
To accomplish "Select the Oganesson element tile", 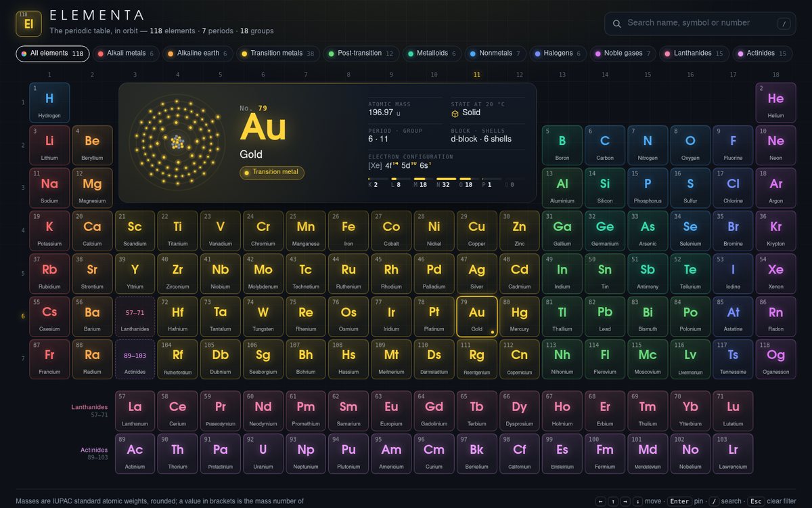I will coord(775,359).
